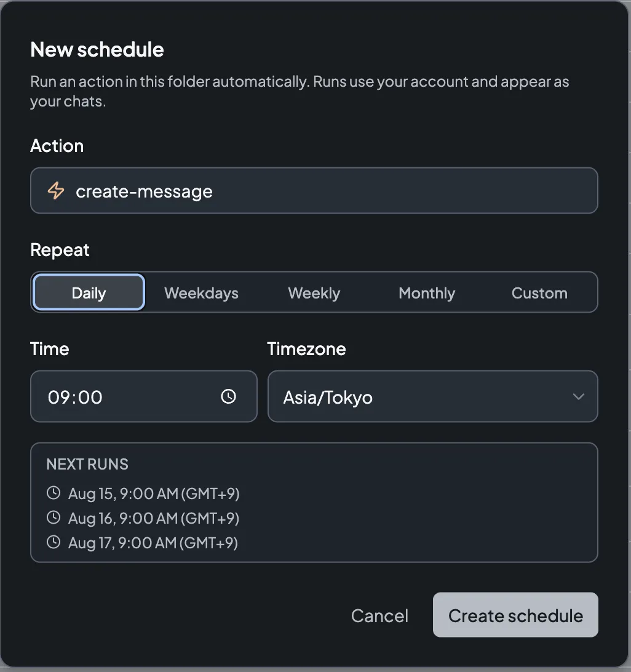Click the NEXT RUNS heading
Viewport: 631px width, 672px height.
[87, 464]
